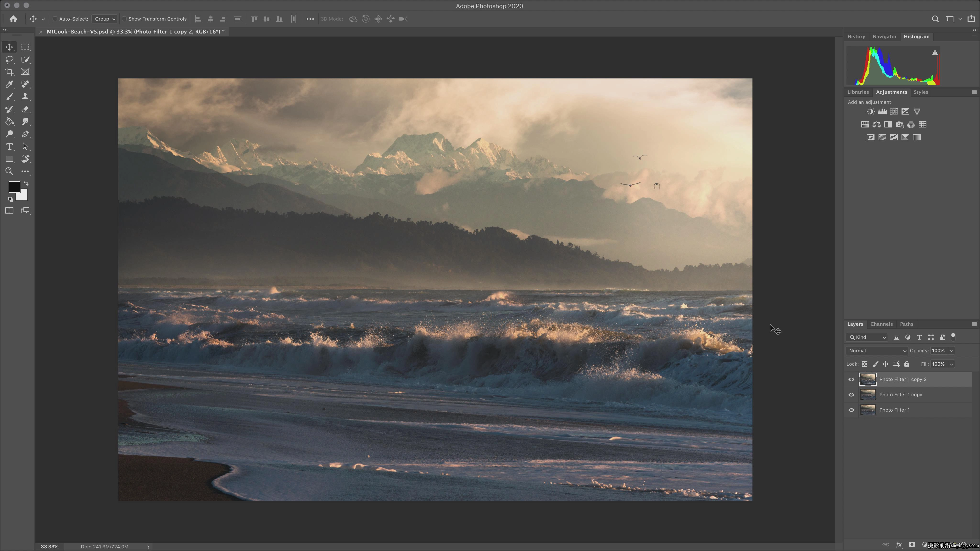Activate the Zoom tool in toolbar
Screen dimensions: 980x551
click(x=9, y=171)
